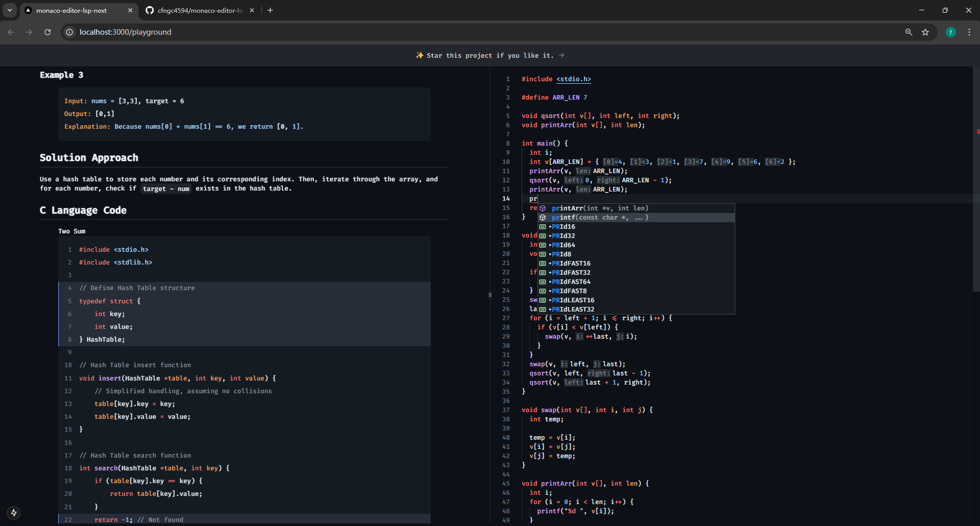Open a new browser tab

coord(270,10)
